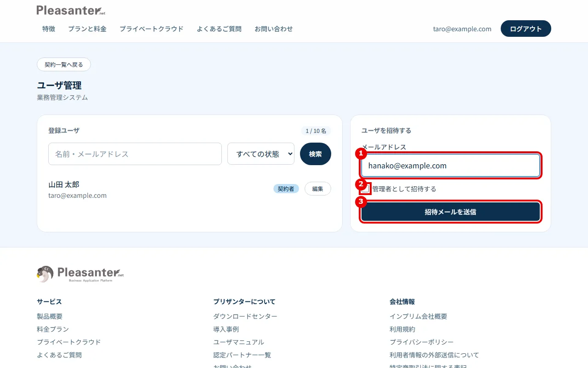The image size is (588, 368).
Task: Click the ユーザ管理 page heading
Action: click(x=59, y=86)
